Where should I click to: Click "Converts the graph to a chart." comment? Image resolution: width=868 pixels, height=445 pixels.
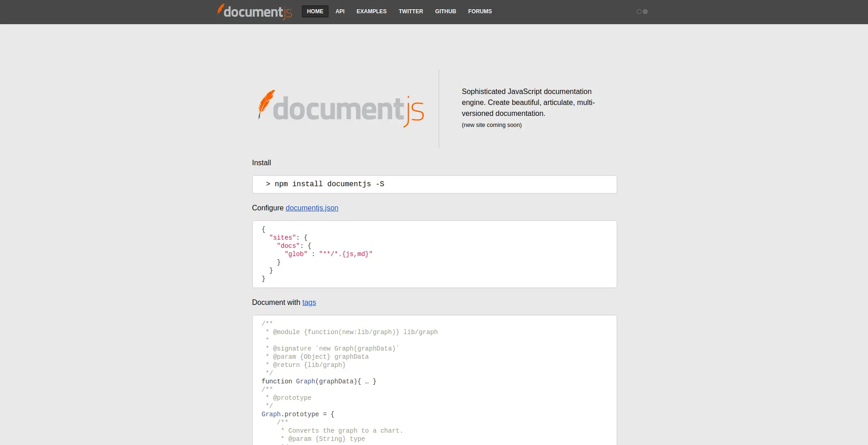coord(342,431)
